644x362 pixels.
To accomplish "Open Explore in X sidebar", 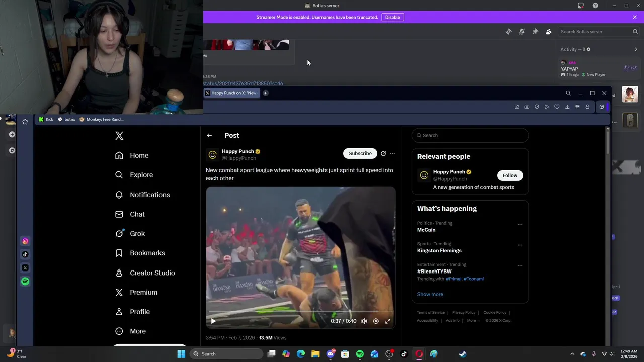I will 134,175.
